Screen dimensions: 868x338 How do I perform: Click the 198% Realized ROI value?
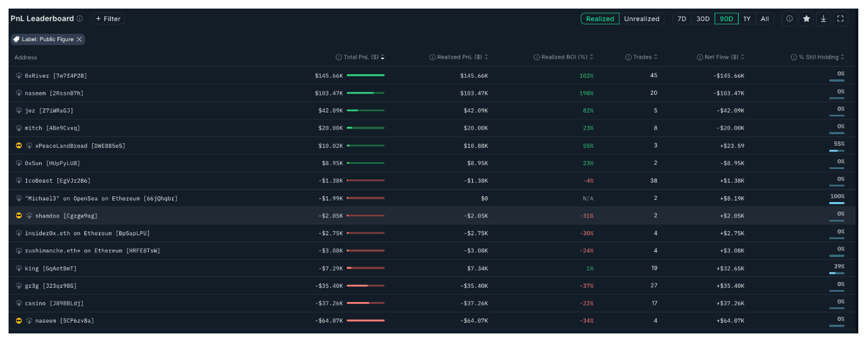click(x=587, y=93)
